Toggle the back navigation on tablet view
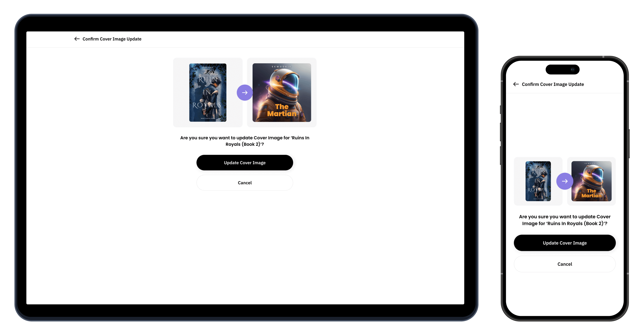Screen dimensions: 644x335 (76, 39)
